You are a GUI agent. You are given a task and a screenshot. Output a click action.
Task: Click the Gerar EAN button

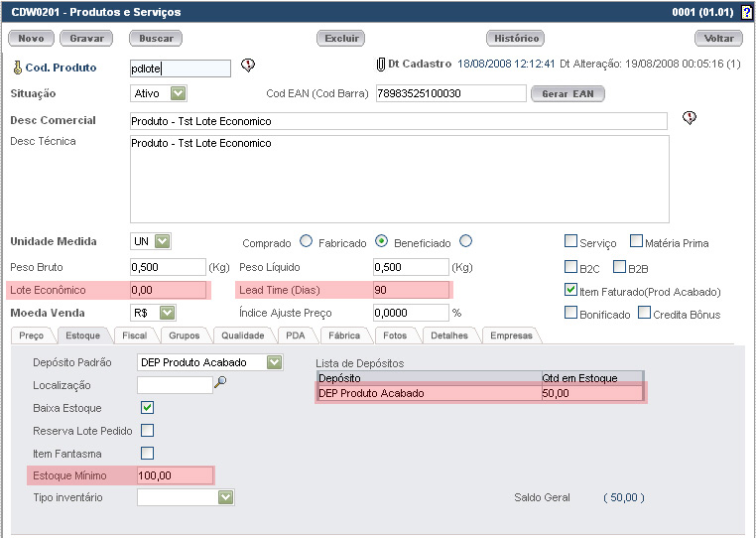click(x=567, y=94)
